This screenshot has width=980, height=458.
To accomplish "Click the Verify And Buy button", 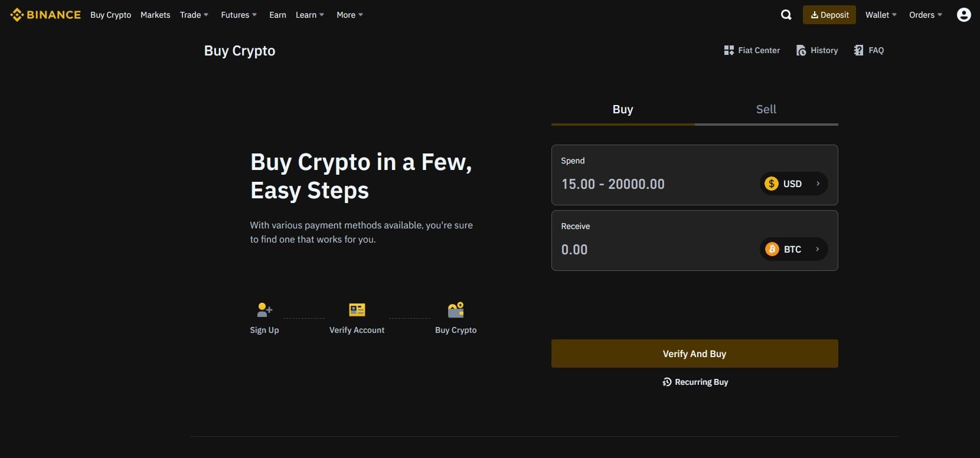I will (694, 353).
